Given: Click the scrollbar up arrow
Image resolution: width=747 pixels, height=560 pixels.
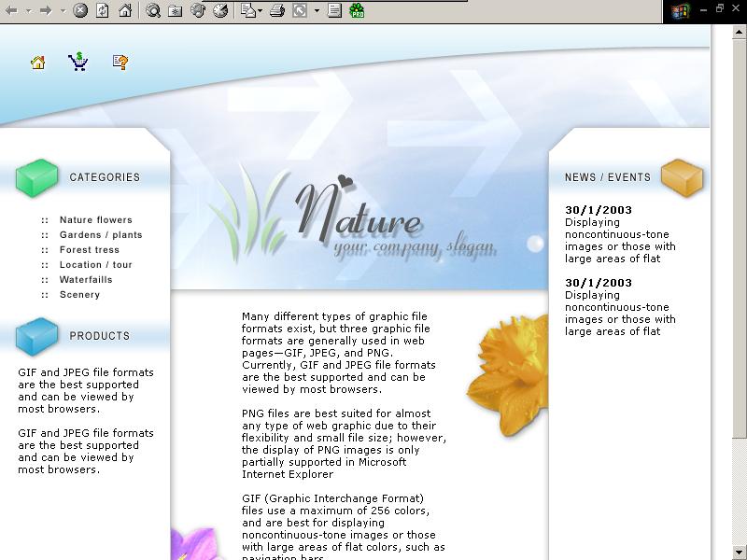Looking at the screenshot, I should [739, 33].
